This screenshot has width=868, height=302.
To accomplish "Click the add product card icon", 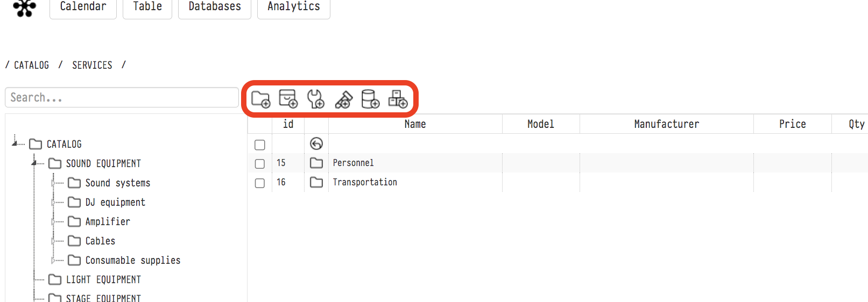I will point(288,99).
